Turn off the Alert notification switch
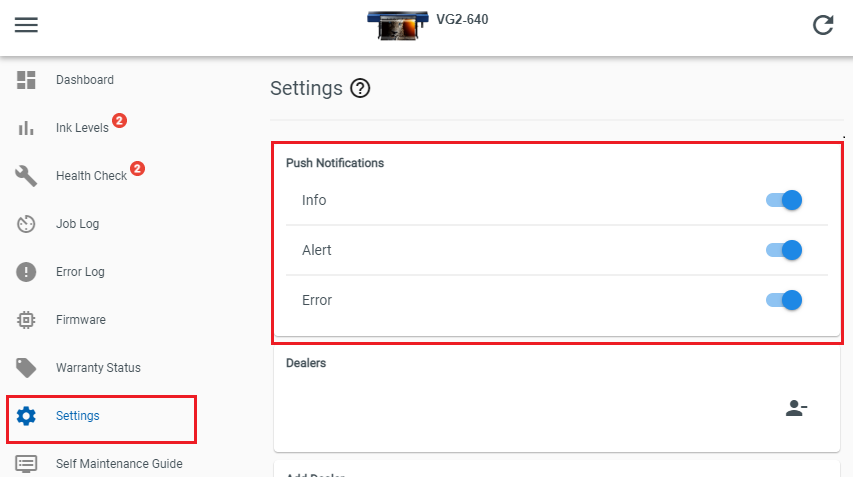 (784, 250)
